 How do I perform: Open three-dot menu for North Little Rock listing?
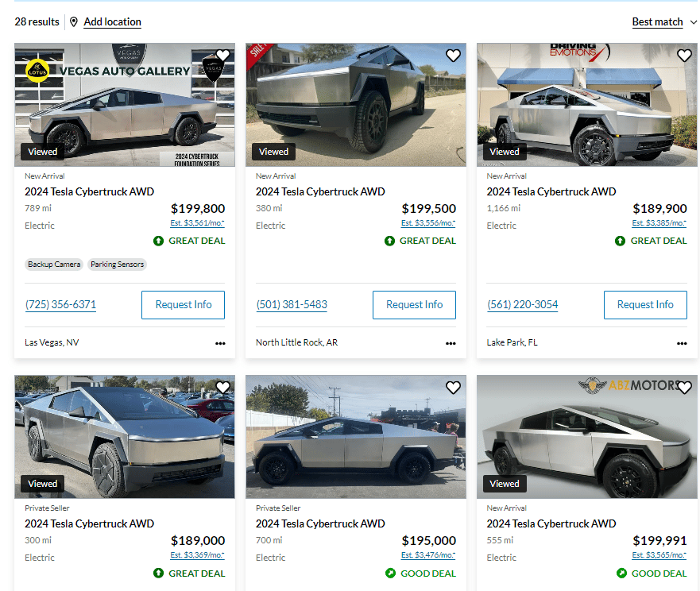click(451, 344)
